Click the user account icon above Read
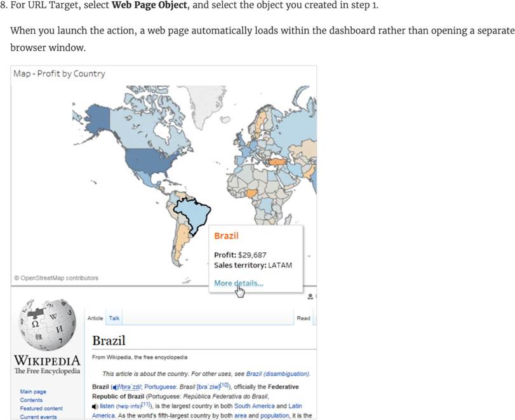 (x=311, y=297)
